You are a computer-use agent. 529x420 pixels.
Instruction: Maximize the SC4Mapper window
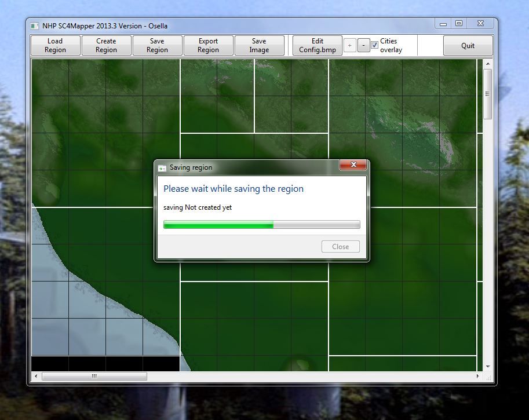point(459,24)
